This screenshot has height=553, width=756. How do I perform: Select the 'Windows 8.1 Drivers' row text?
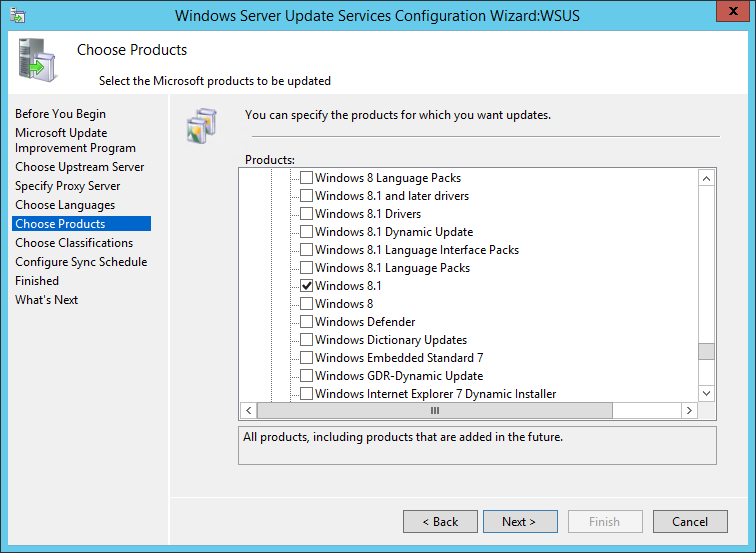[368, 214]
